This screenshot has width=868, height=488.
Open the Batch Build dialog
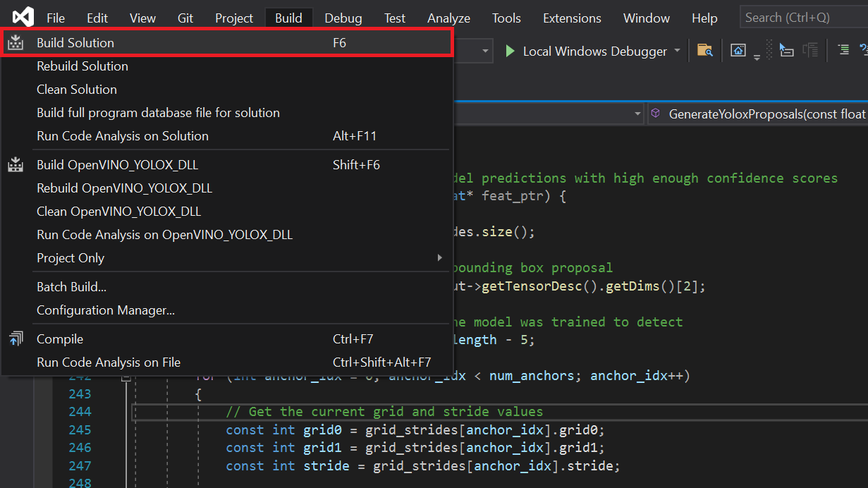(71, 287)
